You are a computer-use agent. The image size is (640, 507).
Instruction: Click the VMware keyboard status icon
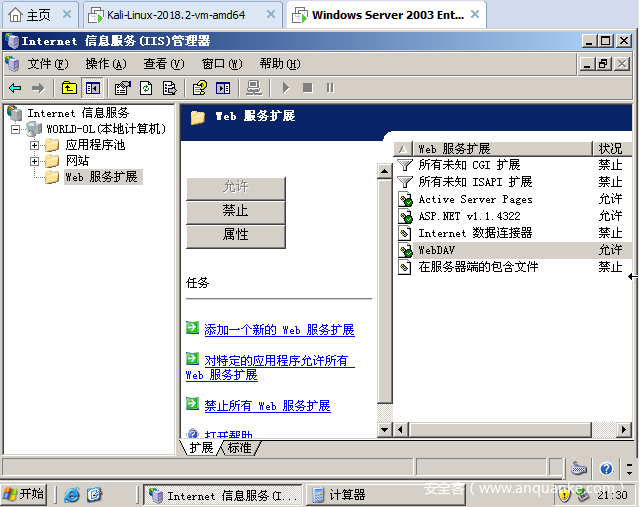pos(579,469)
